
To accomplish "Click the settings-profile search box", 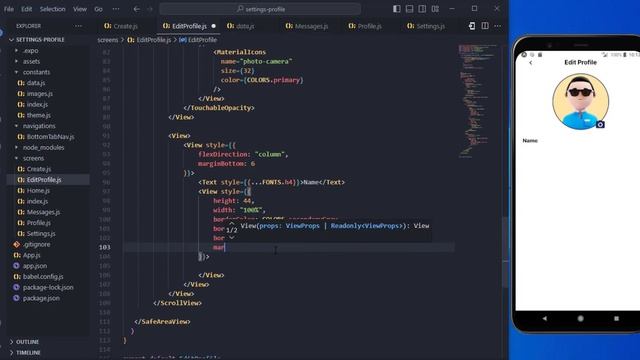I will (x=260, y=9).
